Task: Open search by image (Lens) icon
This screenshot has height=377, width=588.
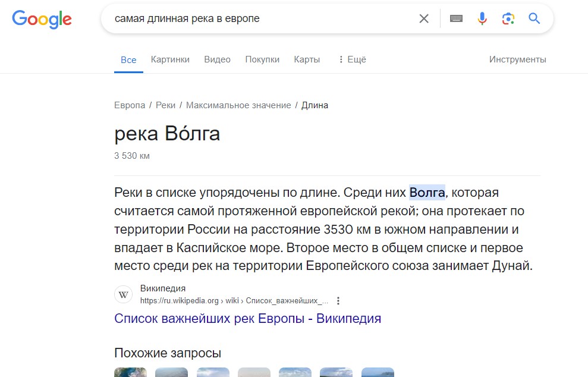Action: (508, 18)
